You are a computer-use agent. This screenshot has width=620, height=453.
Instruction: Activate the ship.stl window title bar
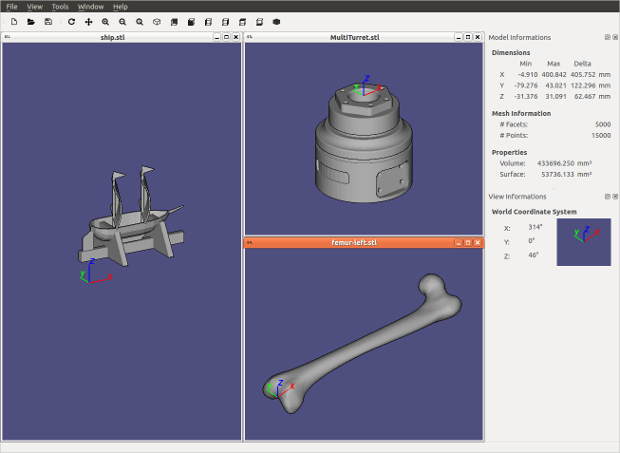pos(113,37)
